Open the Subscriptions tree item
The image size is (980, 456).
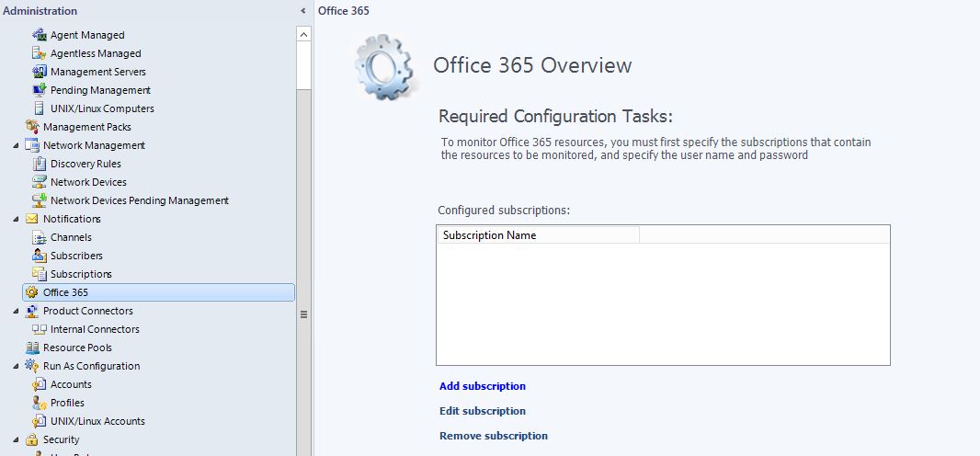point(81,274)
